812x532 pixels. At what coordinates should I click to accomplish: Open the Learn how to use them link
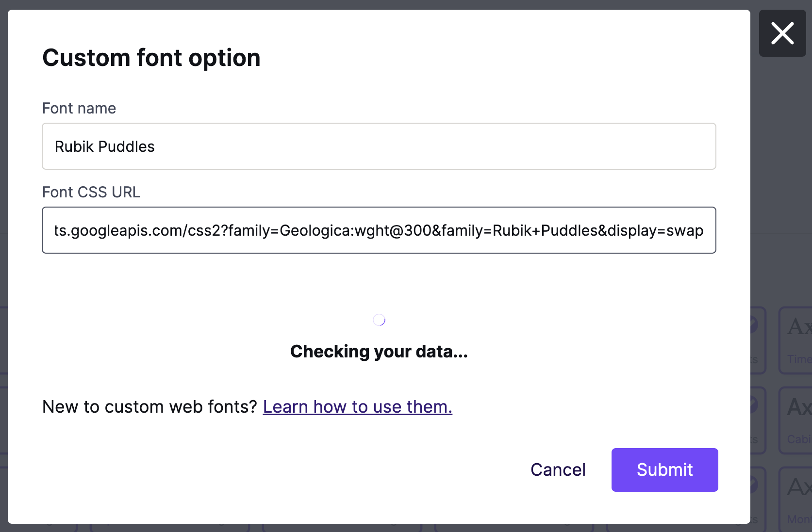pos(357,406)
